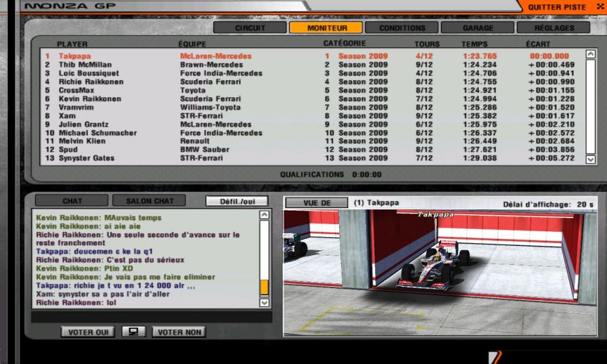
Task: Click the BMW Sauber team cell
Action: (205, 149)
